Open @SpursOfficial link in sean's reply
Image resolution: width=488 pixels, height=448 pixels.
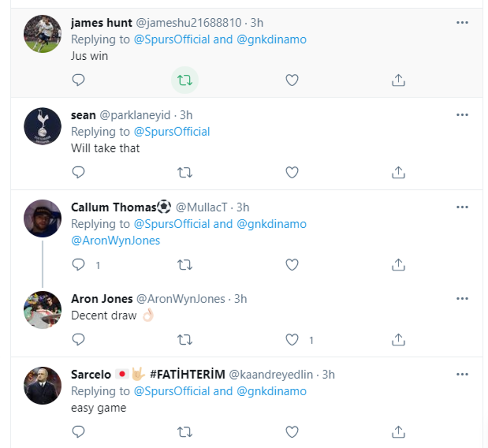(x=172, y=132)
